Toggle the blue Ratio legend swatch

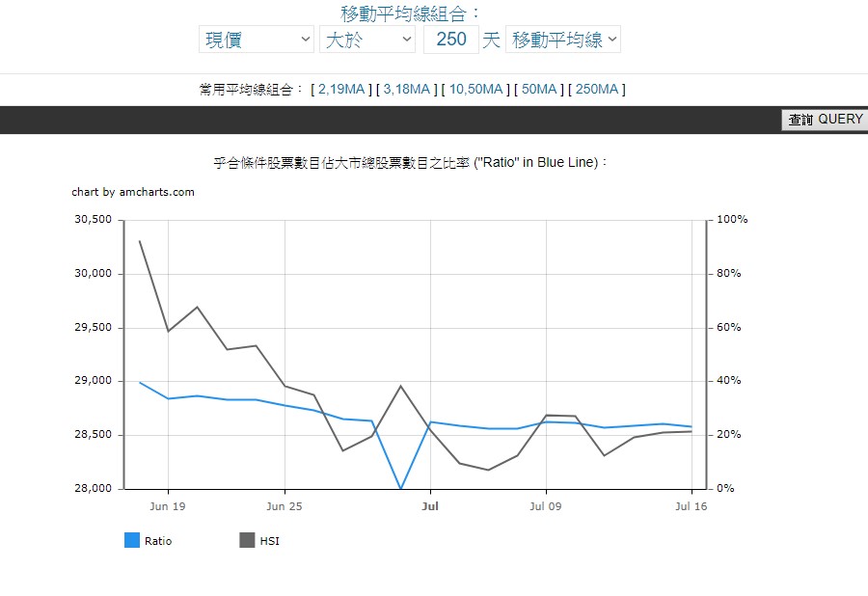pyautogui.click(x=132, y=541)
